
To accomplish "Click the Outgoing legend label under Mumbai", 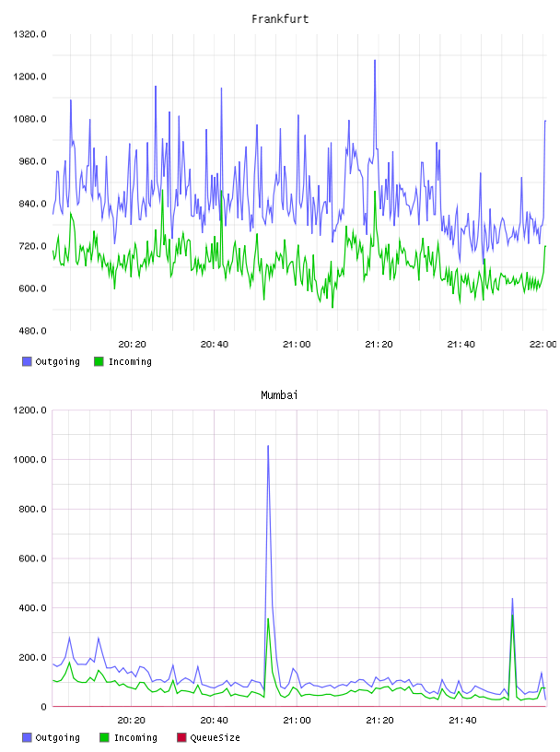I will tap(57, 737).
